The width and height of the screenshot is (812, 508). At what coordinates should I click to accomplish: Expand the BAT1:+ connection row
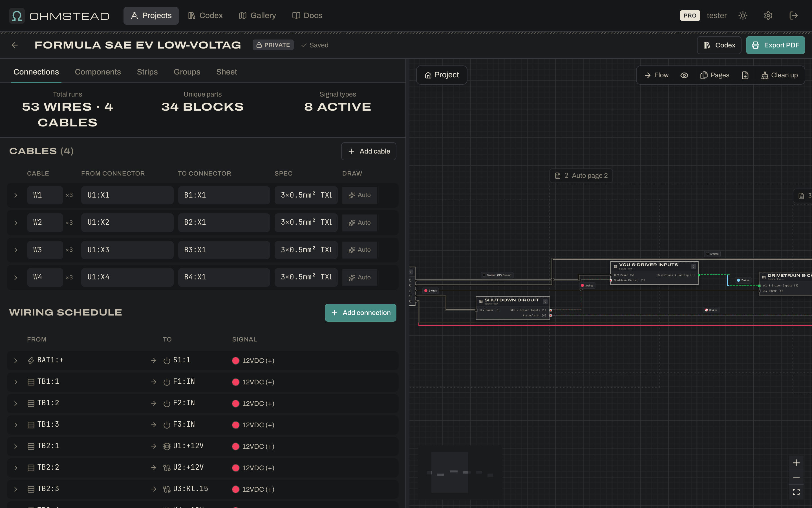[x=16, y=360]
